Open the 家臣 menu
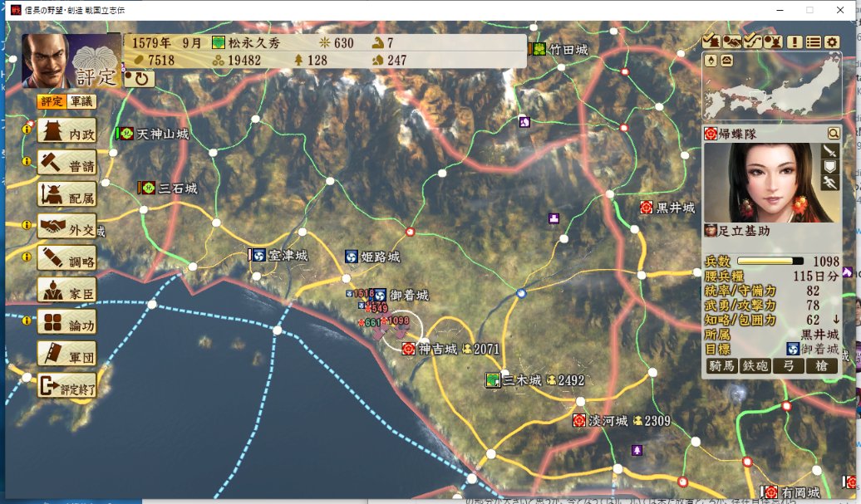This screenshot has width=861, height=504. pyautogui.click(x=67, y=291)
